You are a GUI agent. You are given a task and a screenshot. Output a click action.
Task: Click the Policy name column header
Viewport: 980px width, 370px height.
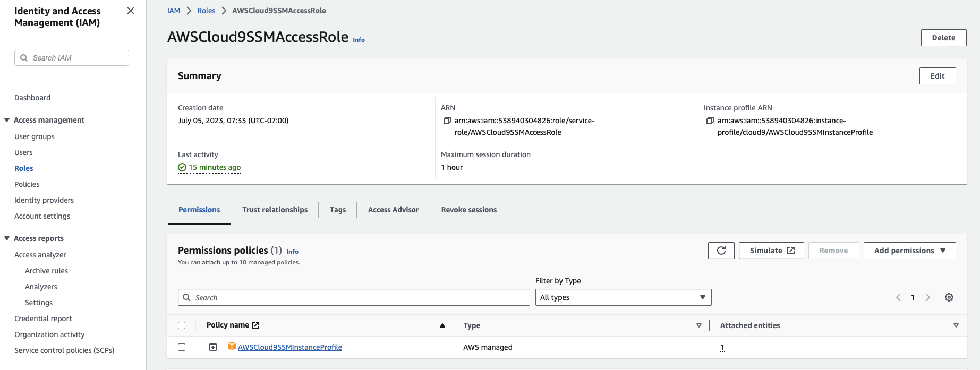[x=228, y=325]
